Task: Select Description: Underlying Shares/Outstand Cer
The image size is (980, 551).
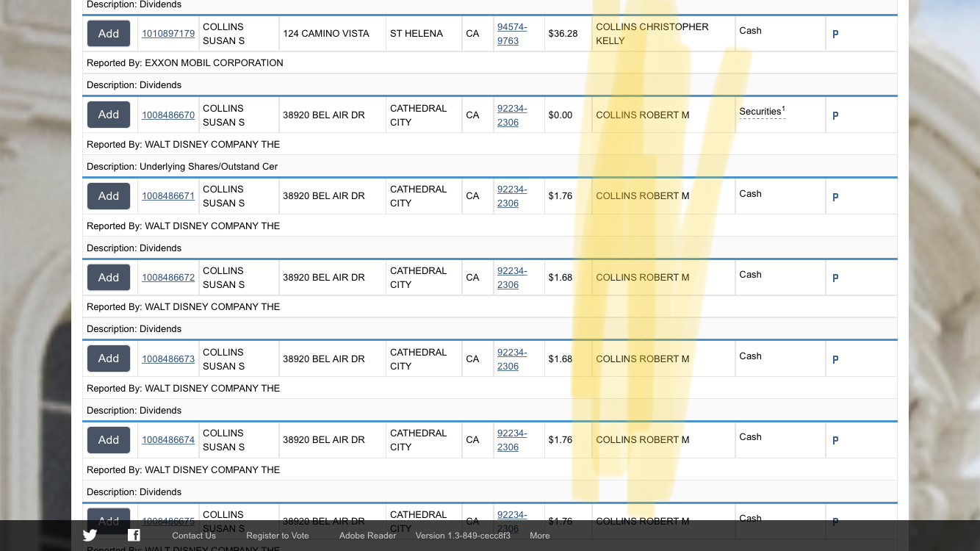Action: click(x=182, y=167)
